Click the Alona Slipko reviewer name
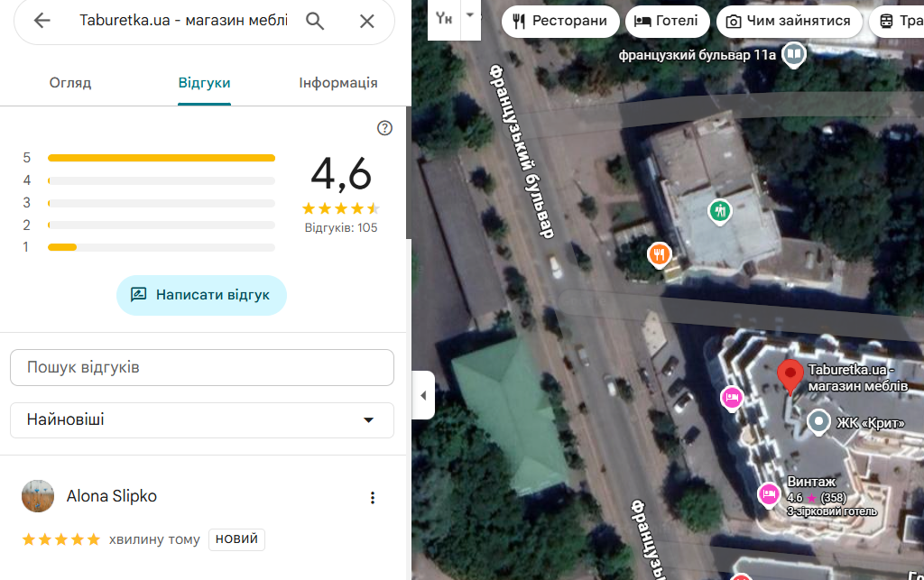924x580 pixels. (112, 496)
